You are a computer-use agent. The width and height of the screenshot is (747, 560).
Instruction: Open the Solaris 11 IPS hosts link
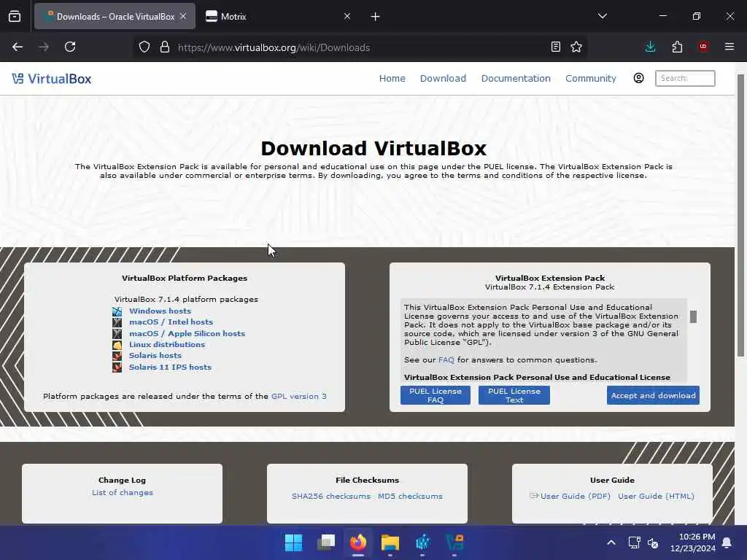(170, 367)
